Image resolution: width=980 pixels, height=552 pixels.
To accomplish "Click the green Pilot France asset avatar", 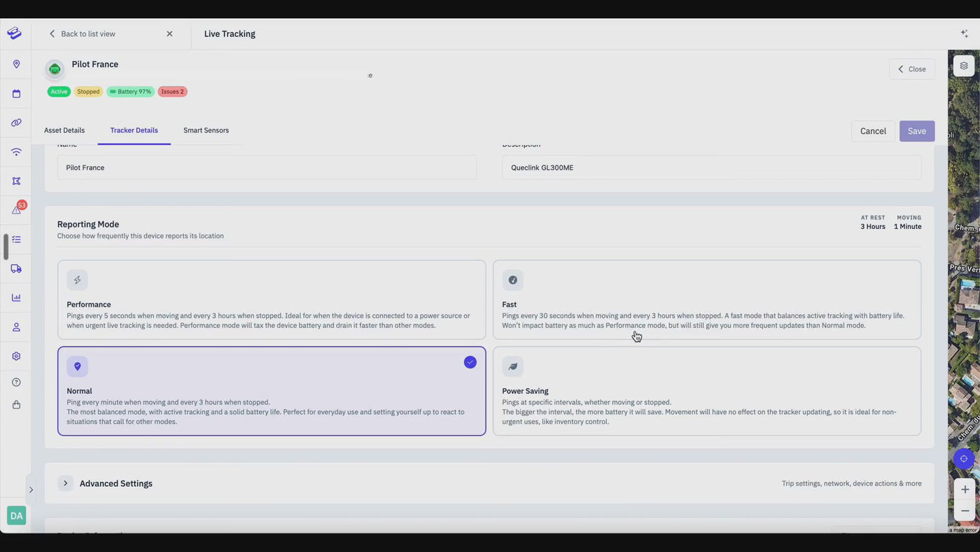I will pyautogui.click(x=55, y=69).
